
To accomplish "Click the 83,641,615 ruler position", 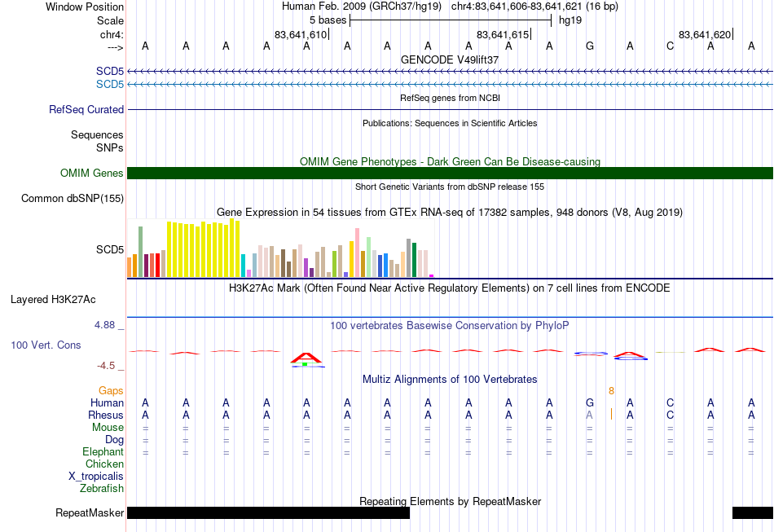I will tap(503, 34).
